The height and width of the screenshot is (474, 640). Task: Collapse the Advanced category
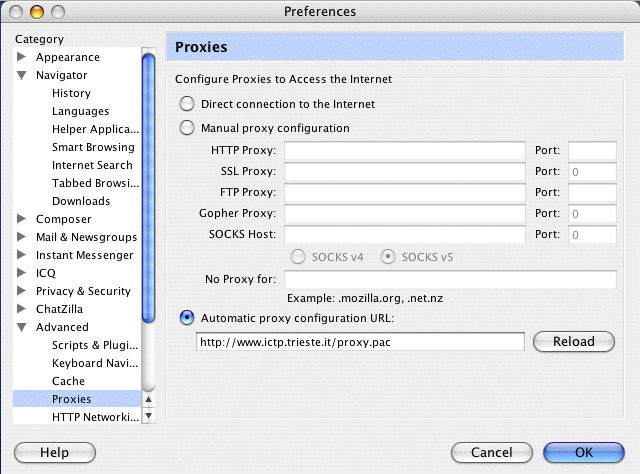[x=22, y=327]
